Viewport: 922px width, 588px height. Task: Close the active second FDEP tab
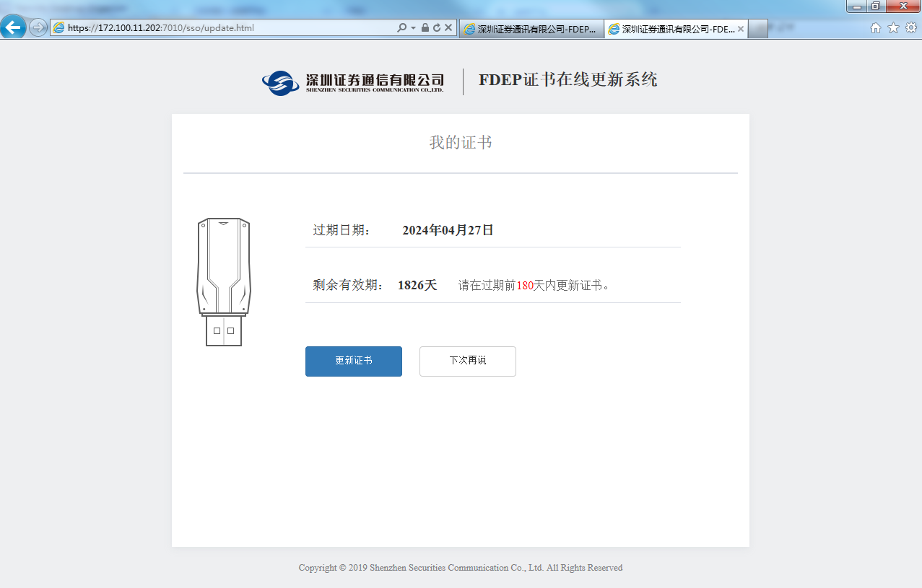tap(740, 29)
